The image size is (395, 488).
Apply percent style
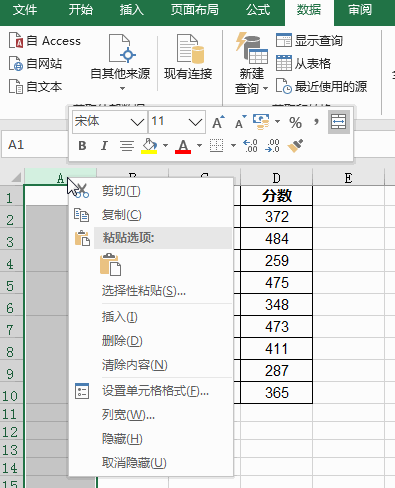coord(295,122)
